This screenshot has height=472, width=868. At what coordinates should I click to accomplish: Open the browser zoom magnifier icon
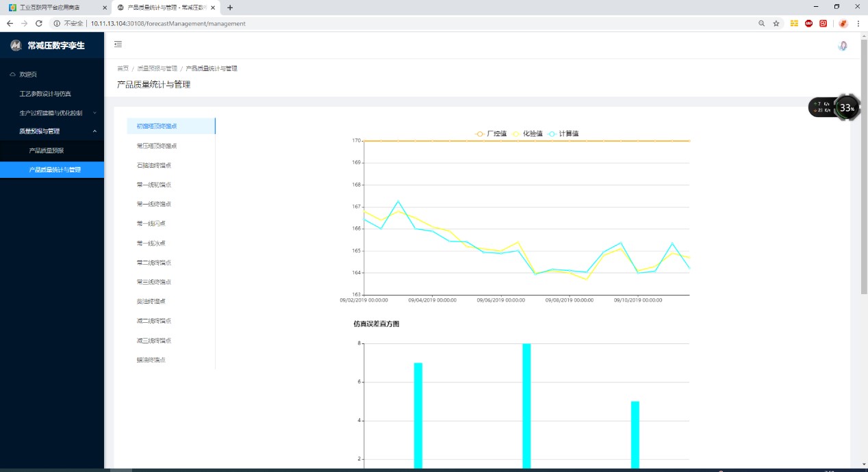click(761, 23)
